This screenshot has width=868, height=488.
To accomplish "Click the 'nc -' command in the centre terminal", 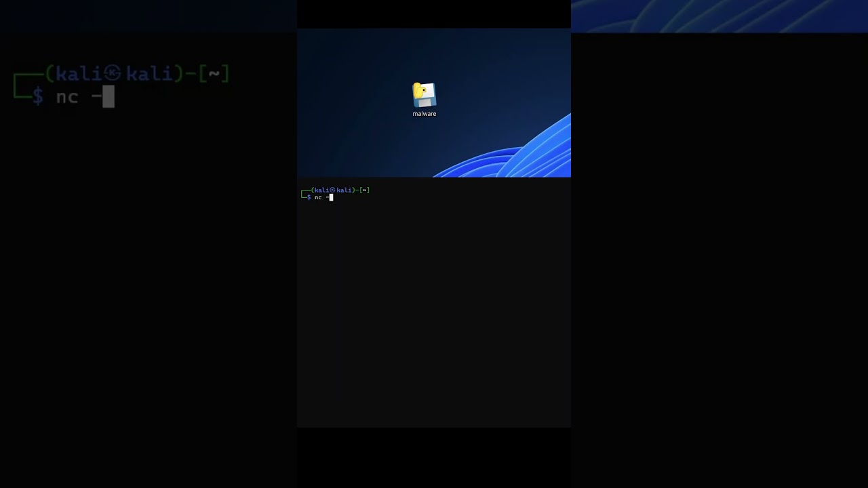I will [323, 197].
